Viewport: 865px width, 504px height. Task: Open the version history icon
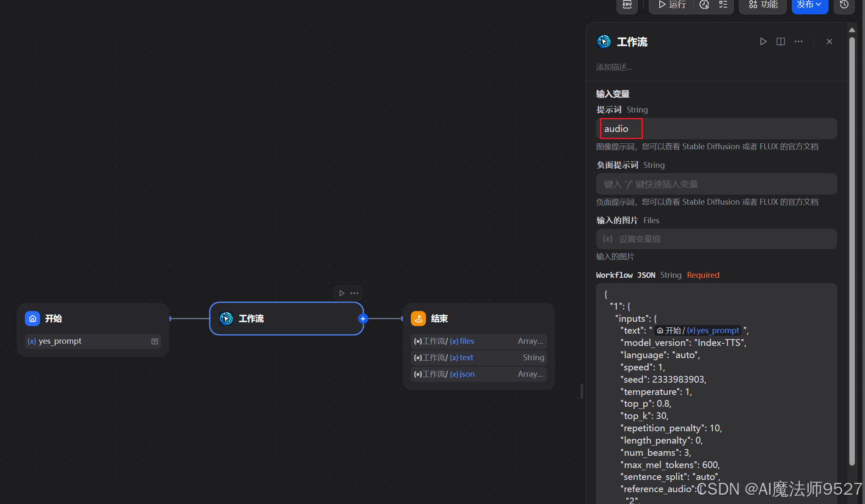pyautogui.click(x=844, y=5)
